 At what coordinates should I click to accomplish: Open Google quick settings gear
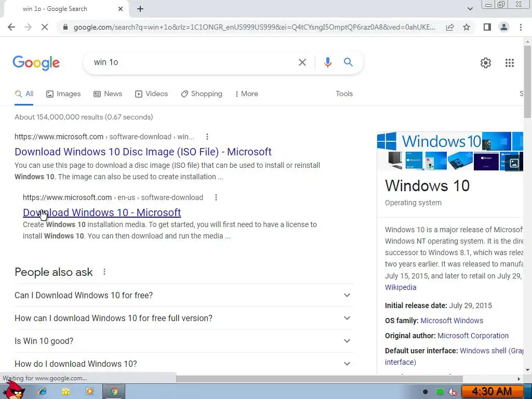point(486,63)
